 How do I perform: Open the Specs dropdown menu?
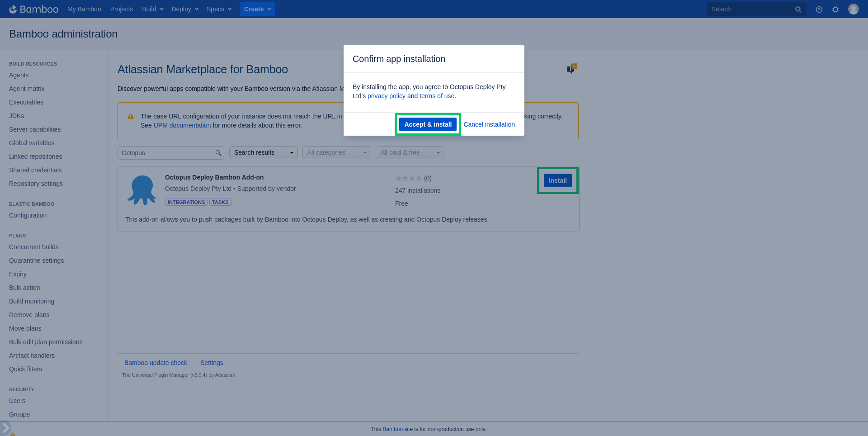pos(219,9)
